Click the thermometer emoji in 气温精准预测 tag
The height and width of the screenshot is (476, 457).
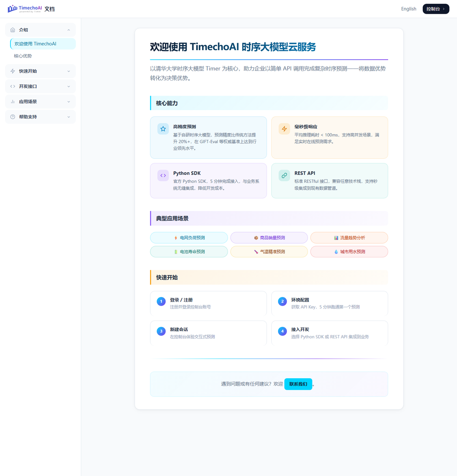pyautogui.click(x=256, y=252)
